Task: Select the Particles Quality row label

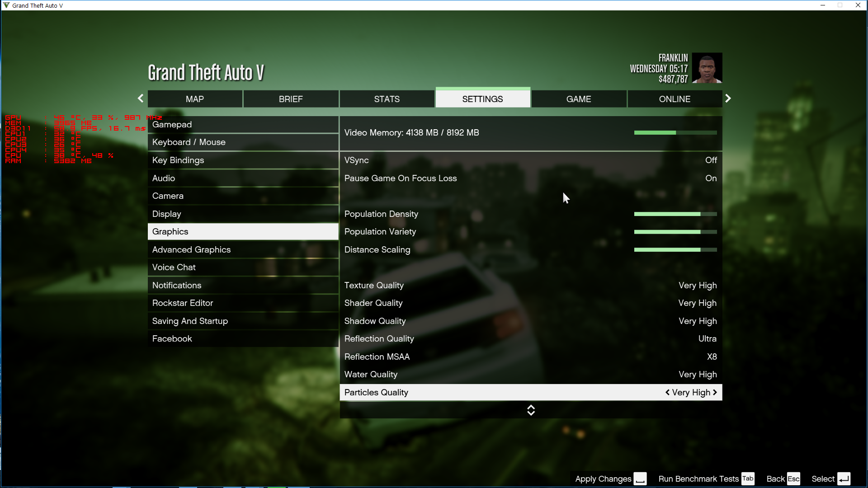Action: 376,393
